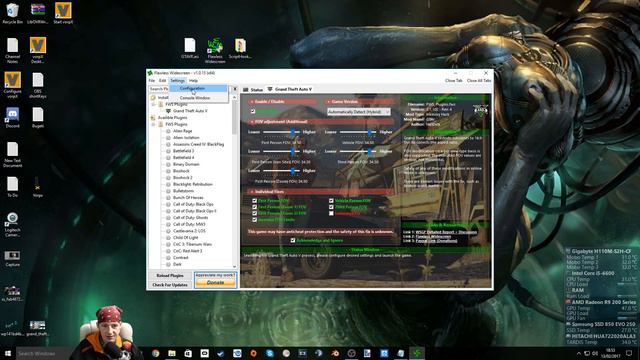Toggle Third Person FOV checkbox
The height and width of the screenshot is (360, 640).
331,207
